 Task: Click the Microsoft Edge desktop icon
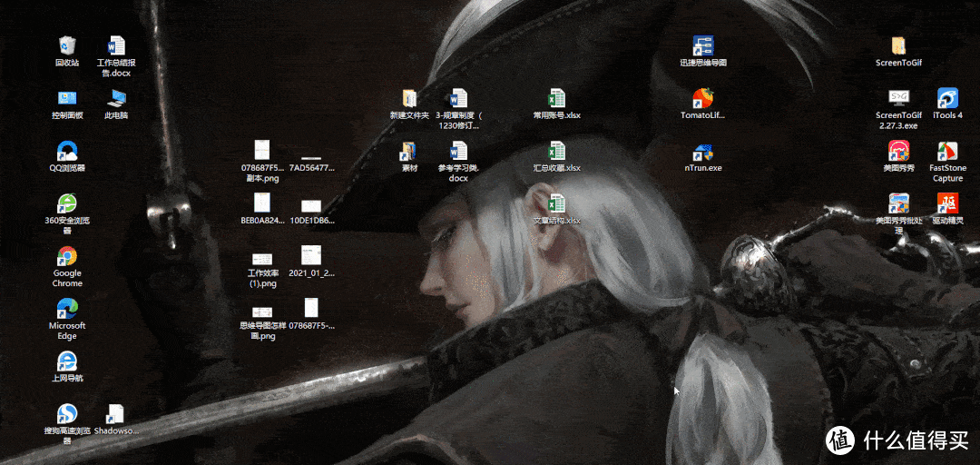67,309
